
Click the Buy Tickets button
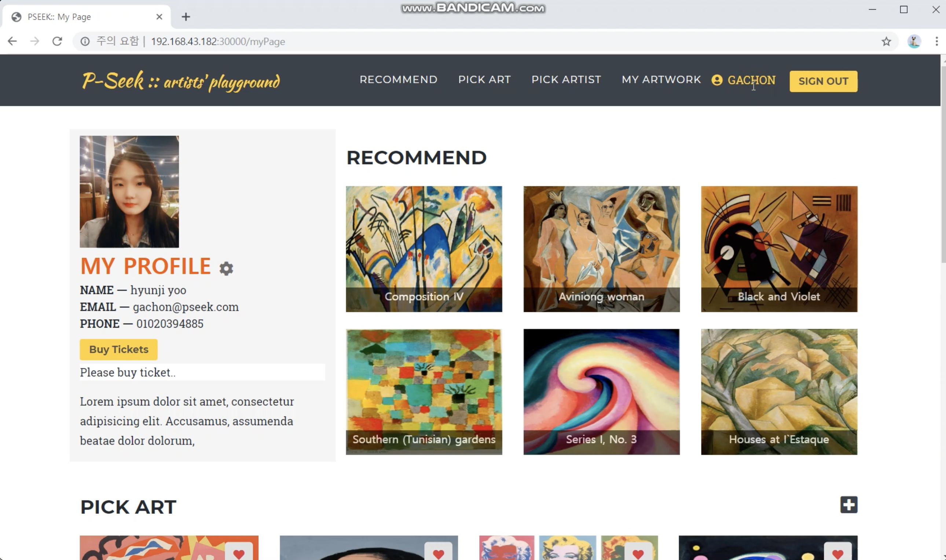coord(118,349)
